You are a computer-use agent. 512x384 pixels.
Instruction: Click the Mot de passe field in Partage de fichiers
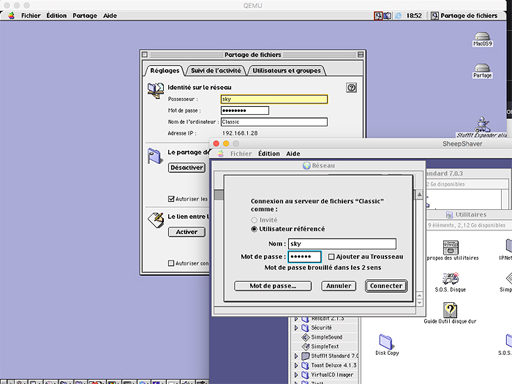[245, 111]
